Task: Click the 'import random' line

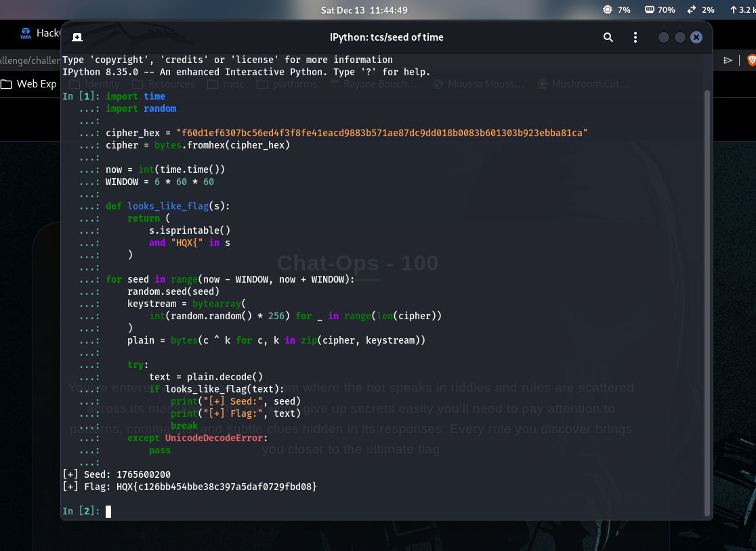Action: tap(141, 108)
